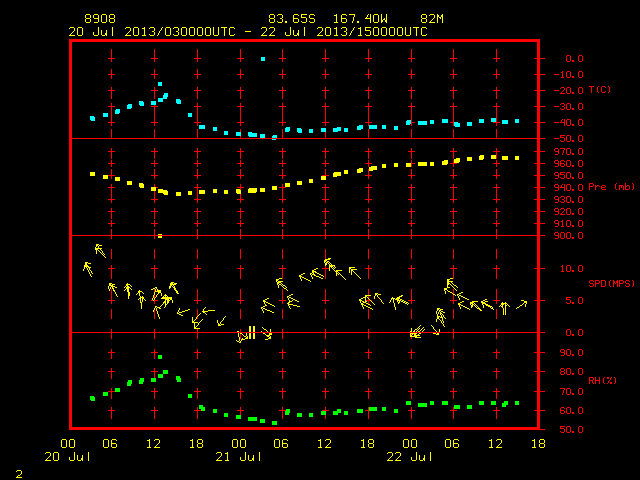The image size is (640, 480).
Task: Click the Pre (mb) axis label
Action: 611,187
